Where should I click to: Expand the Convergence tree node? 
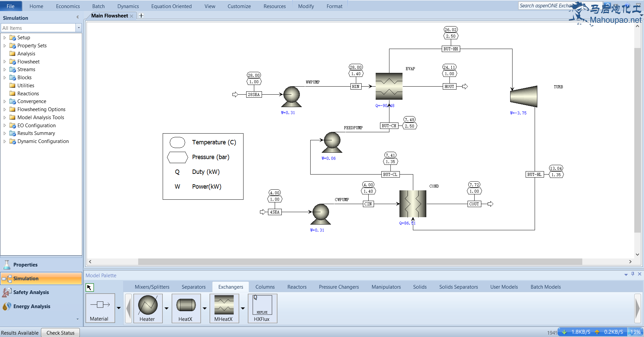[x=5, y=101]
